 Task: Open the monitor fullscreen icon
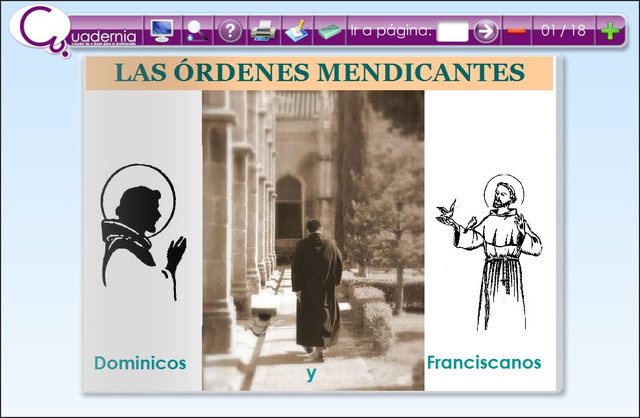[162, 31]
